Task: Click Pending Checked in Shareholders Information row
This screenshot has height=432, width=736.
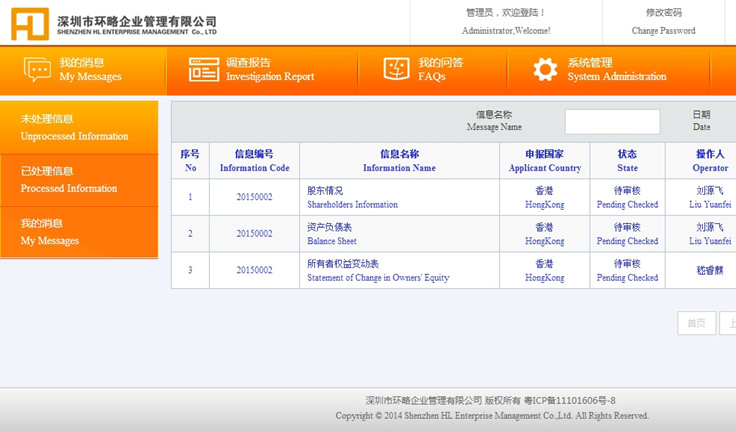Action: click(x=628, y=204)
